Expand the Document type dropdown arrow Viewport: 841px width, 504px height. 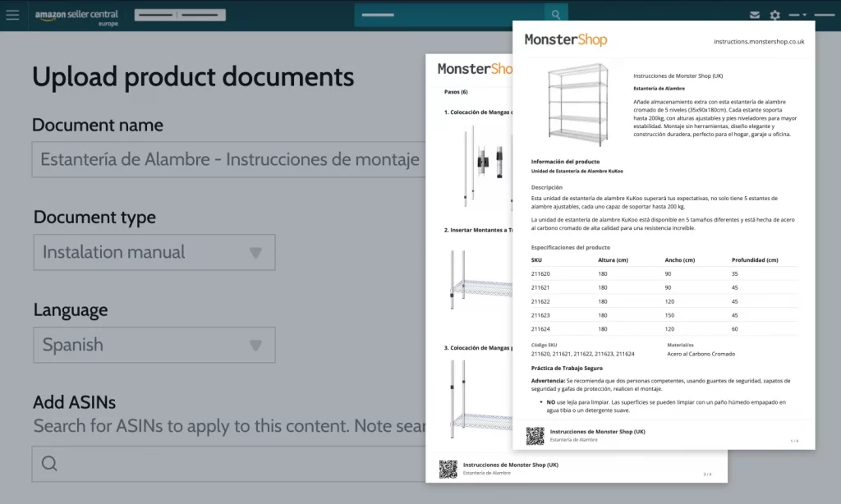point(255,253)
